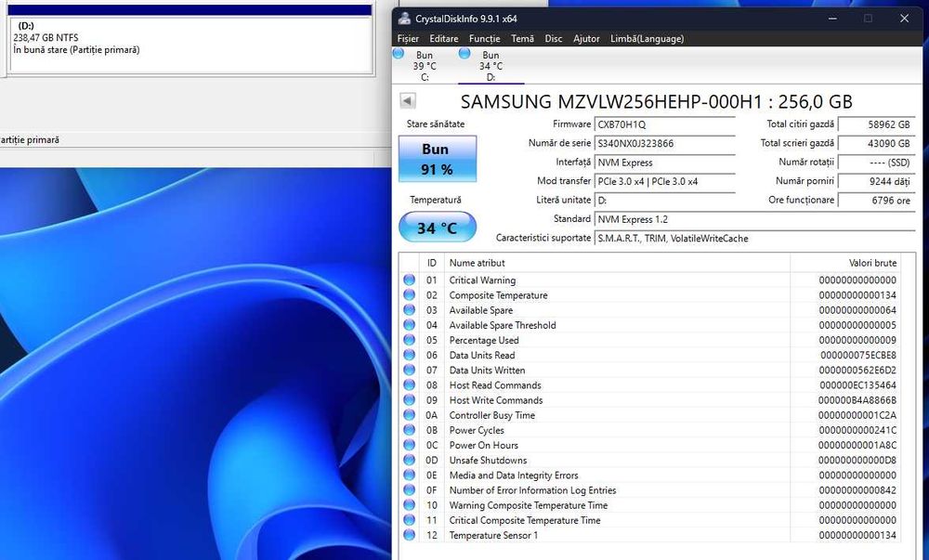This screenshot has width=929, height=560.
Task: Click status orb beside Warning Composite Temperature Time
Action: click(410, 505)
